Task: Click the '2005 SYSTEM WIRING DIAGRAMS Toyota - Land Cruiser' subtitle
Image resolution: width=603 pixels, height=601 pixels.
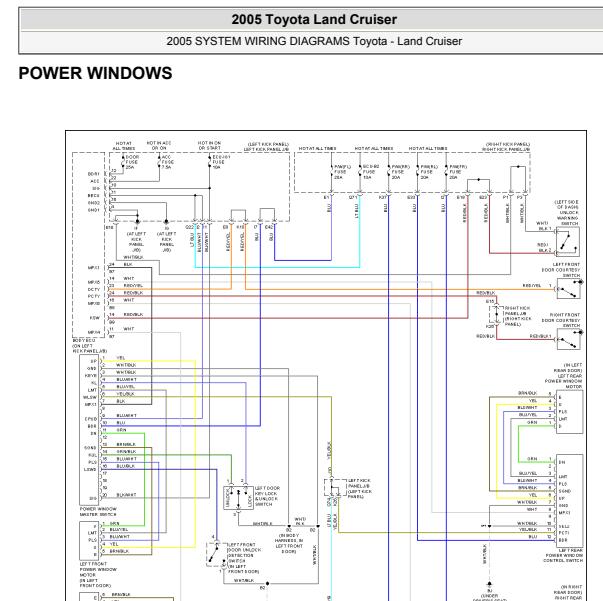Action: [x=314, y=41]
